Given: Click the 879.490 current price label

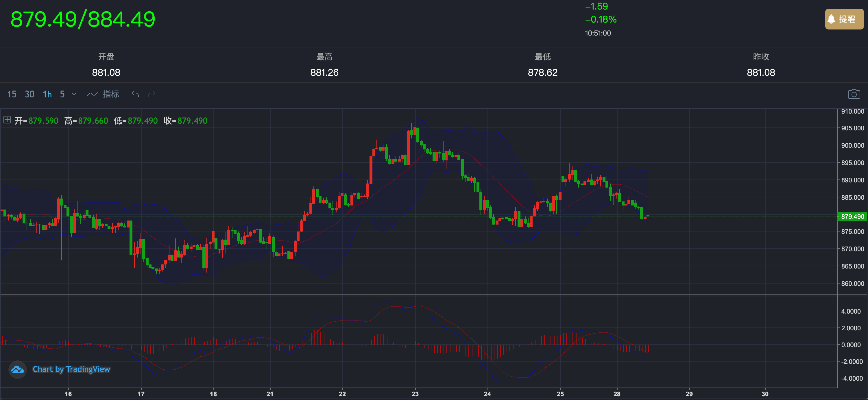Looking at the screenshot, I should click(852, 216).
